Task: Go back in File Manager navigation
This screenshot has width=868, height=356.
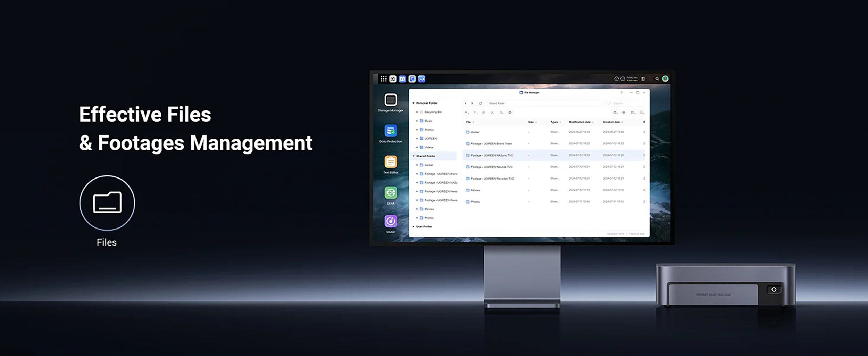Action: click(x=466, y=103)
